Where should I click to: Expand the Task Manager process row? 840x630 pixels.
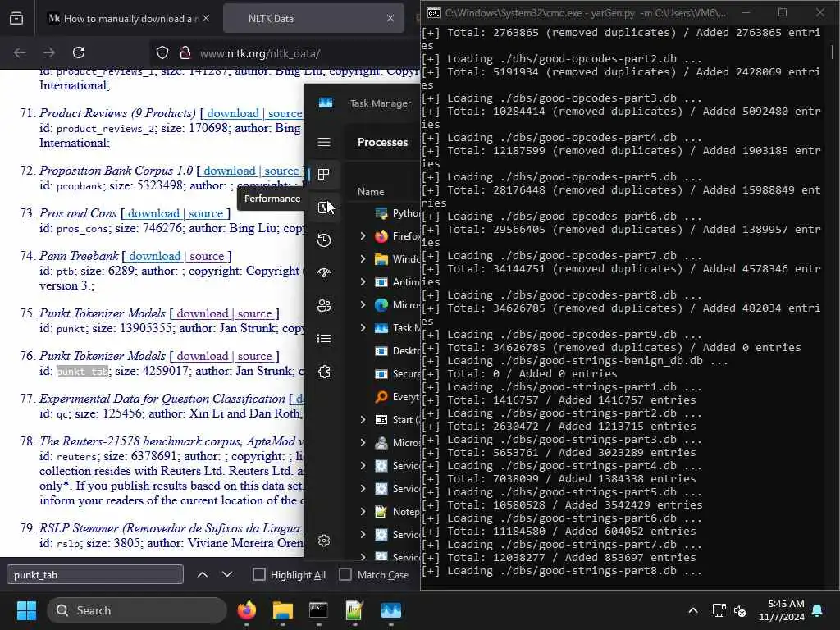[x=363, y=327]
